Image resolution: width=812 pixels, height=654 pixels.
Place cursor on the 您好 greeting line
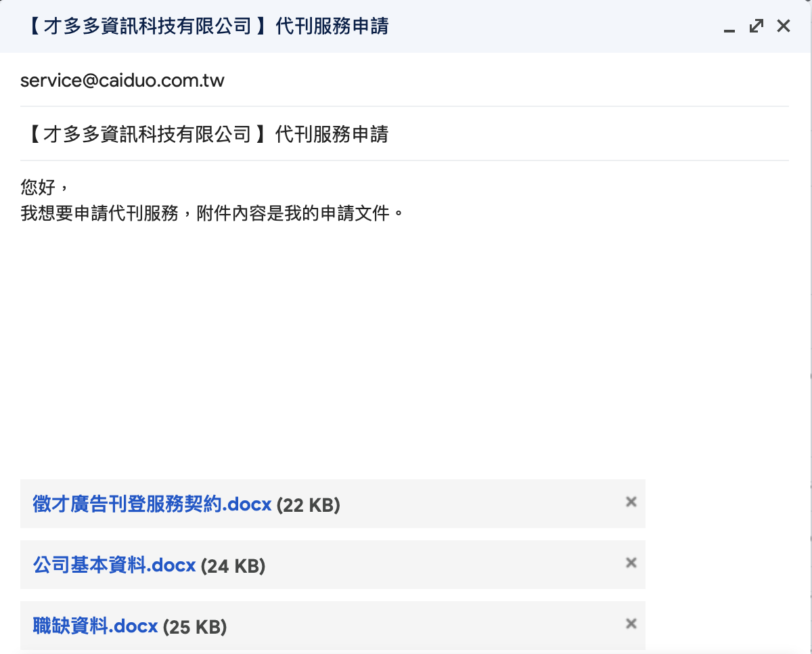pyautogui.click(x=39, y=188)
